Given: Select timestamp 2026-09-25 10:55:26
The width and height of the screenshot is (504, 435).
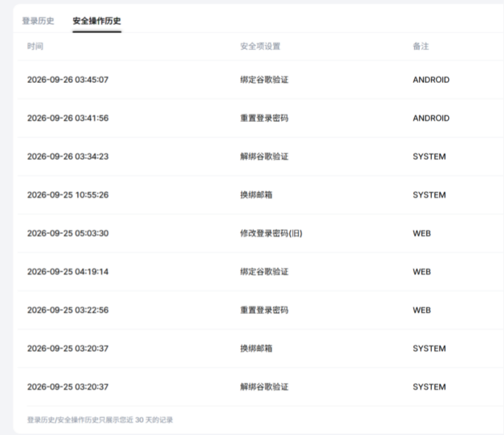Looking at the screenshot, I should coord(68,195).
